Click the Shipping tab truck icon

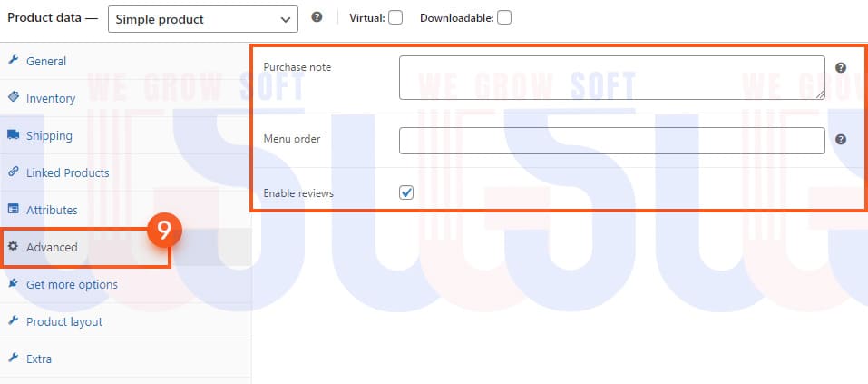pos(14,134)
